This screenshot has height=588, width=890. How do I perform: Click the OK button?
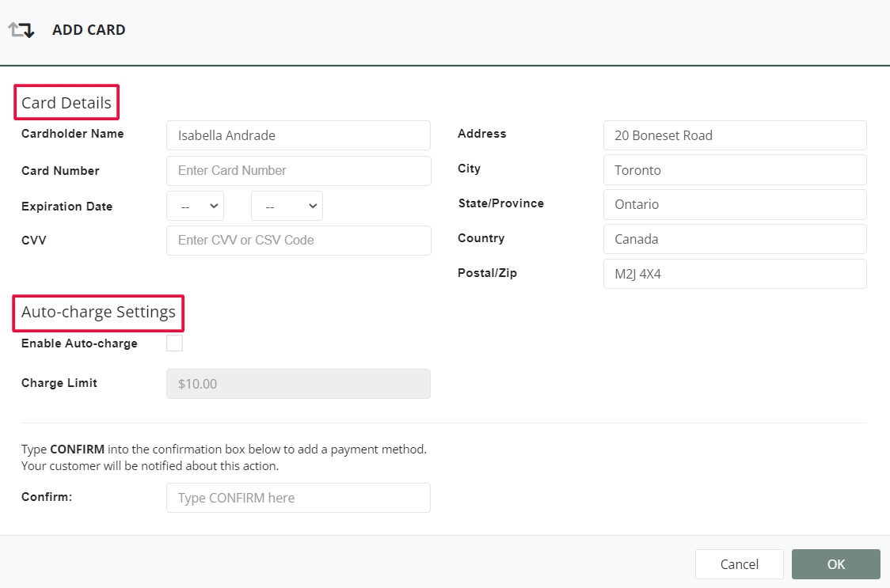click(x=836, y=564)
